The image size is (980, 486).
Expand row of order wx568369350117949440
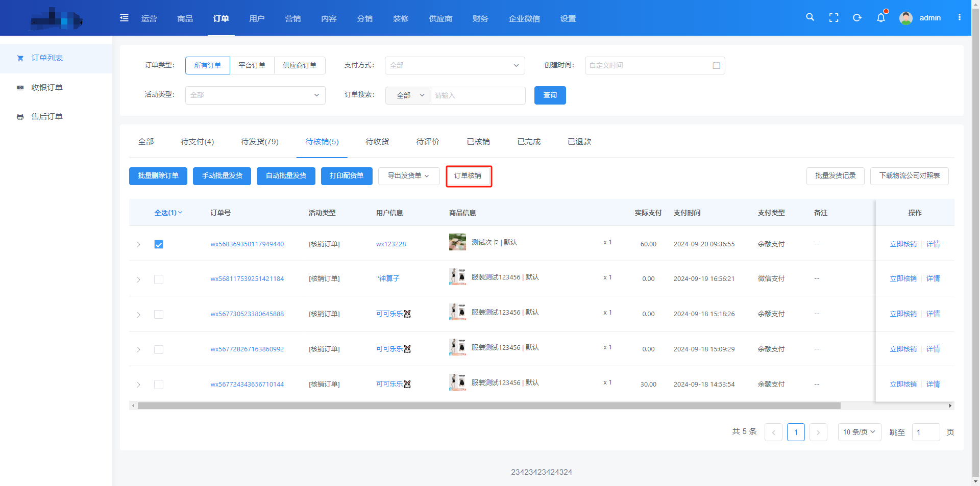click(138, 244)
